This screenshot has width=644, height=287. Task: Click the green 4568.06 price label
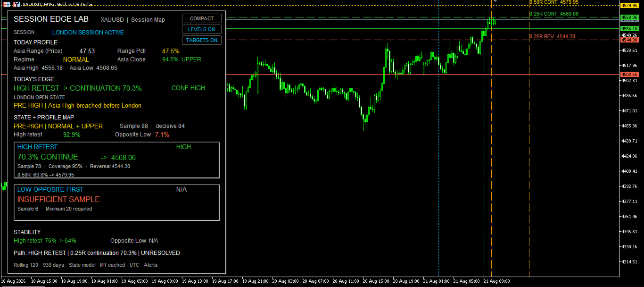[630, 17]
